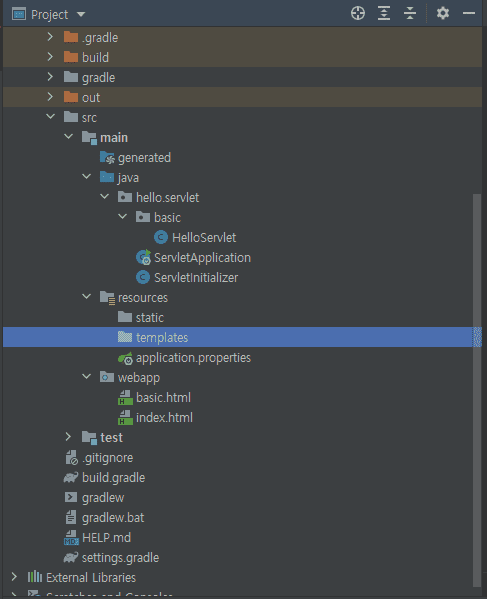Expand the test folder

pyautogui.click(x=68, y=437)
